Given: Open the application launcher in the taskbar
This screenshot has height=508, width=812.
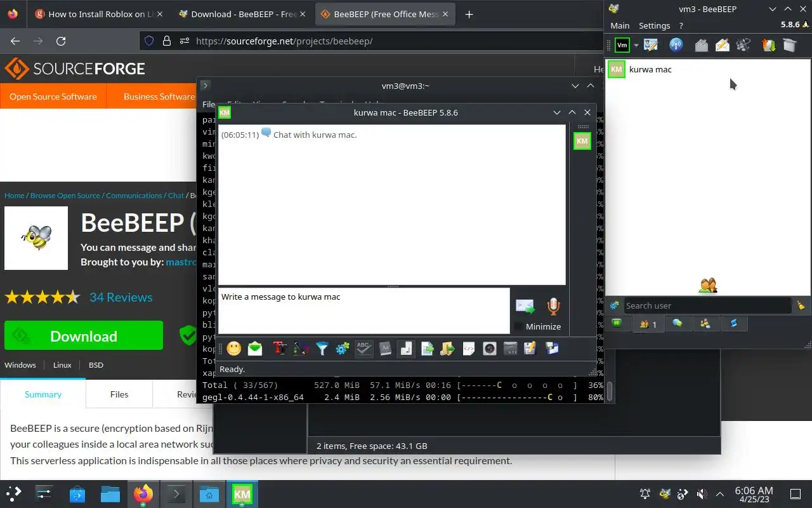Looking at the screenshot, I should pos(14,493).
